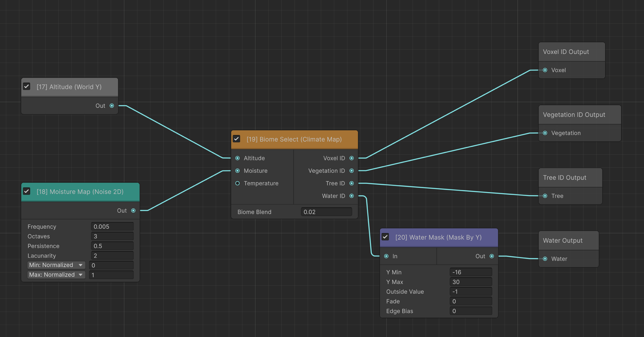Click the Biome Blend value field
This screenshot has width=644, height=337.
tap(327, 212)
